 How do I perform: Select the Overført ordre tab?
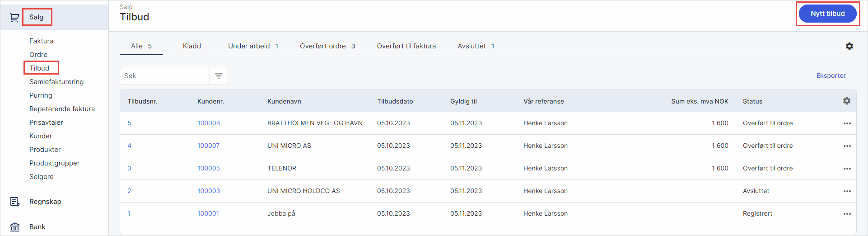click(x=327, y=46)
